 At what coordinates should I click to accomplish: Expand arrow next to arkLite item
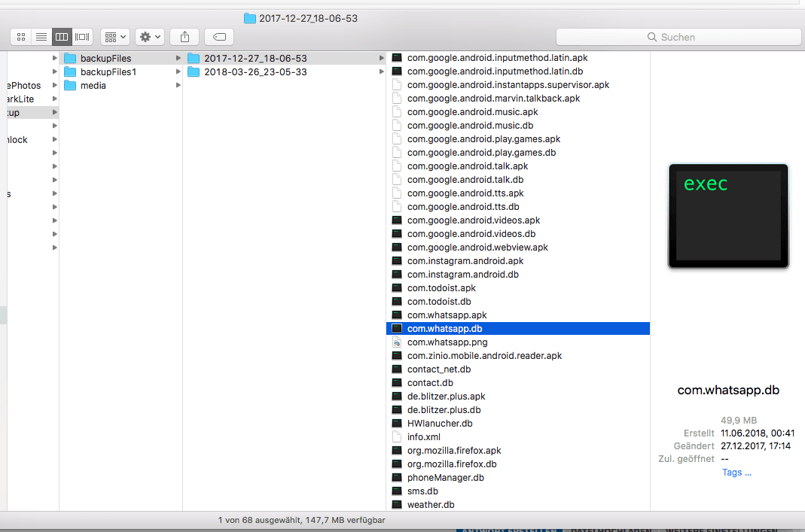[54, 99]
